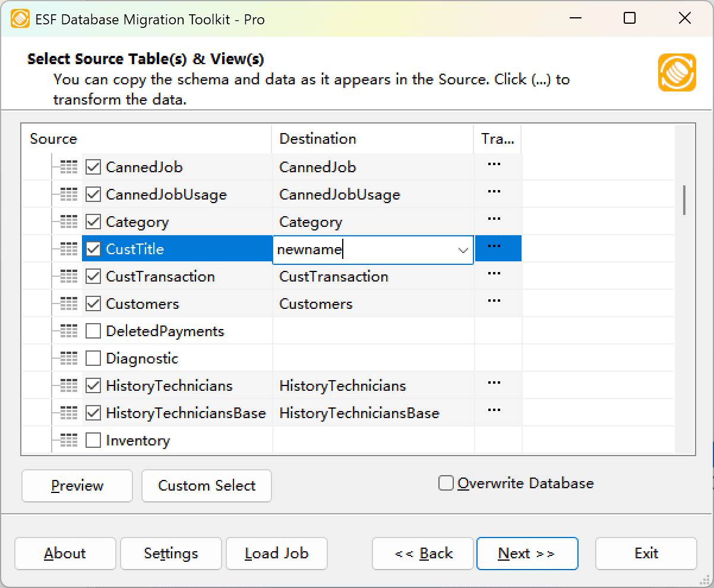Expand the destination name dropdown arrow

click(x=463, y=250)
